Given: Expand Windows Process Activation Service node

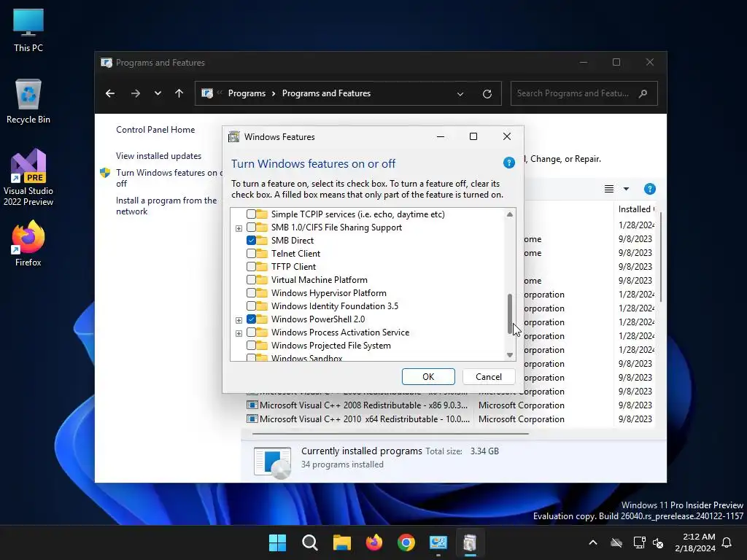Looking at the screenshot, I should [239, 333].
